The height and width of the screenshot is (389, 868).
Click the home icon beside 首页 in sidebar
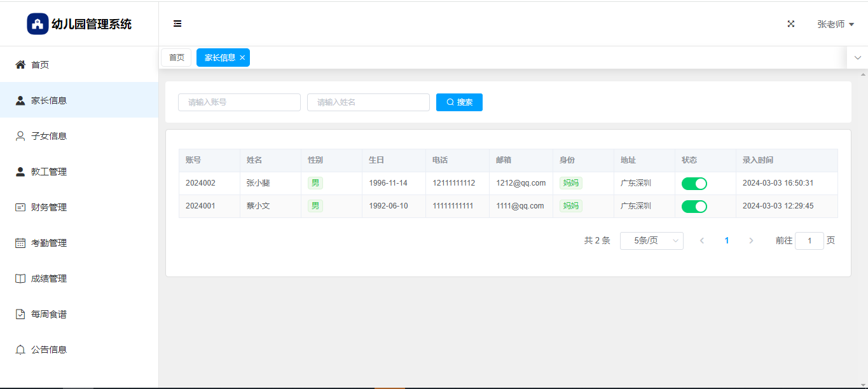point(20,65)
